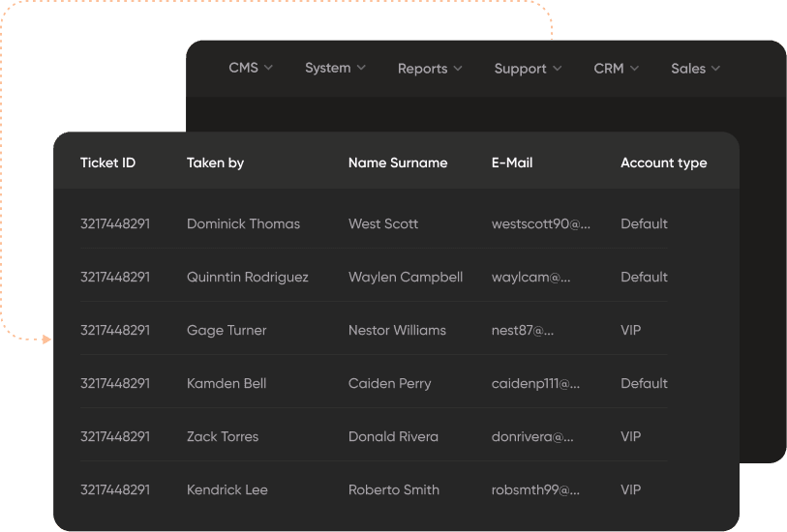The width and height of the screenshot is (787, 532).
Task: Click the caidenp111@... email address
Action: (535, 383)
